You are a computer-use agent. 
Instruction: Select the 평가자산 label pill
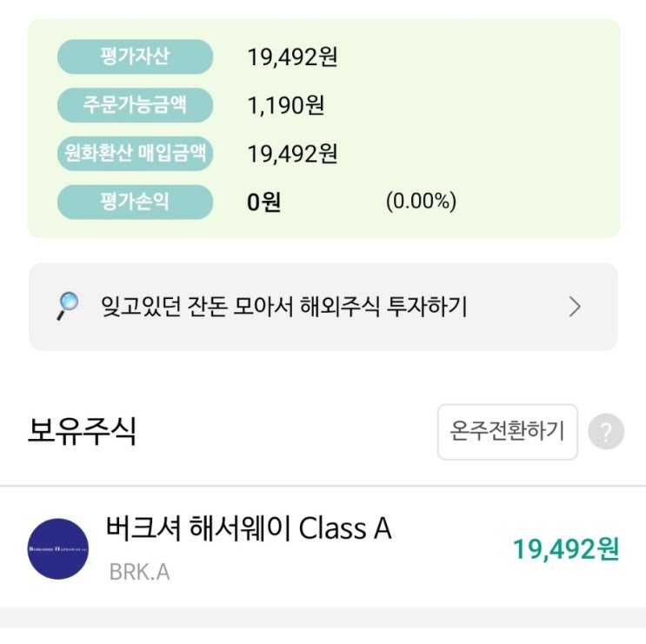135,57
